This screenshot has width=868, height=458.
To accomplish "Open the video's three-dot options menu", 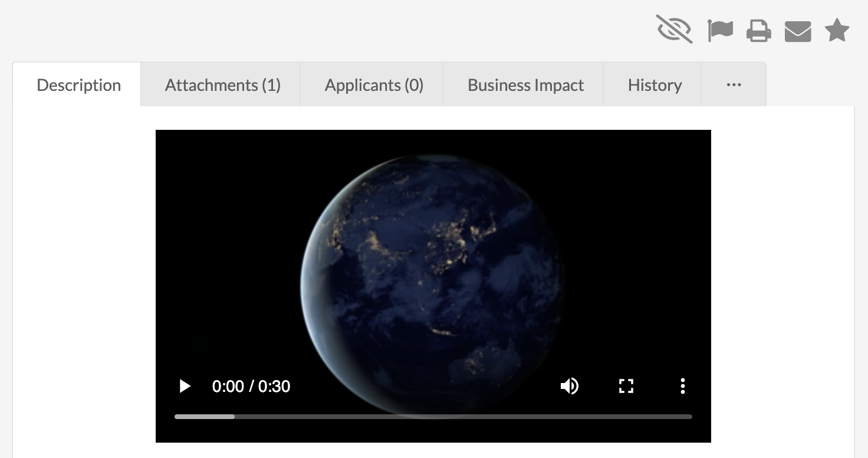I will pyautogui.click(x=682, y=386).
